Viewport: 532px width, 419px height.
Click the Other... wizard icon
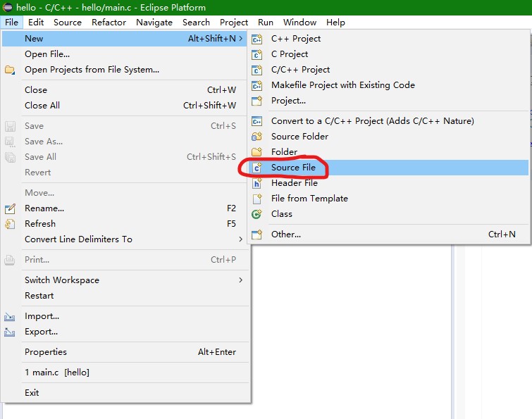pyautogui.click(x=256, y=234)
